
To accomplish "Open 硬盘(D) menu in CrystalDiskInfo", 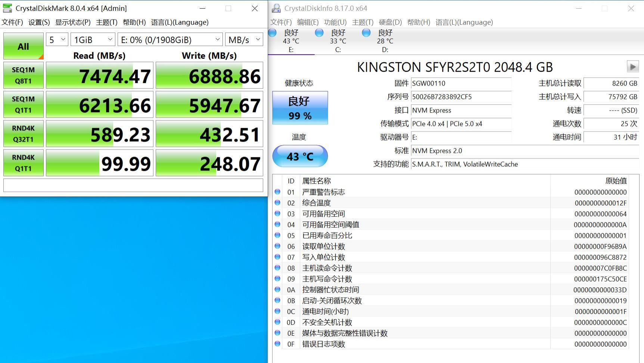I will [391, 22].
